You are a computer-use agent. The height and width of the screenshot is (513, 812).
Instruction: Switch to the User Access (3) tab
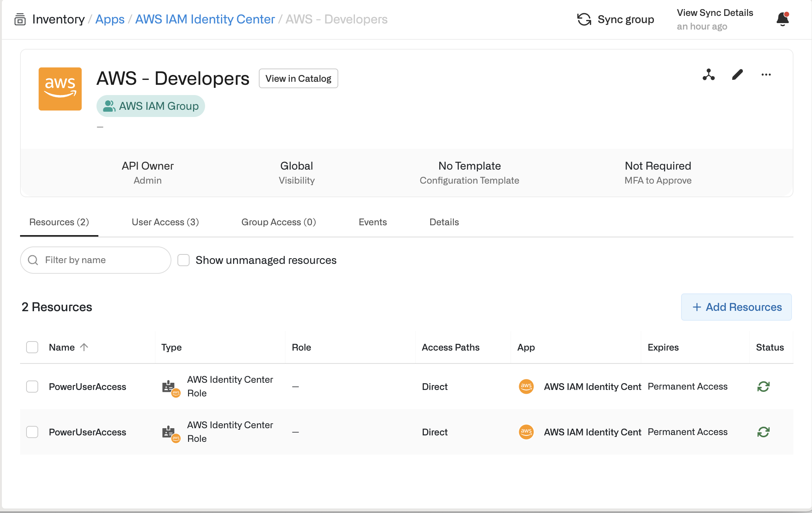click(165, 222)
